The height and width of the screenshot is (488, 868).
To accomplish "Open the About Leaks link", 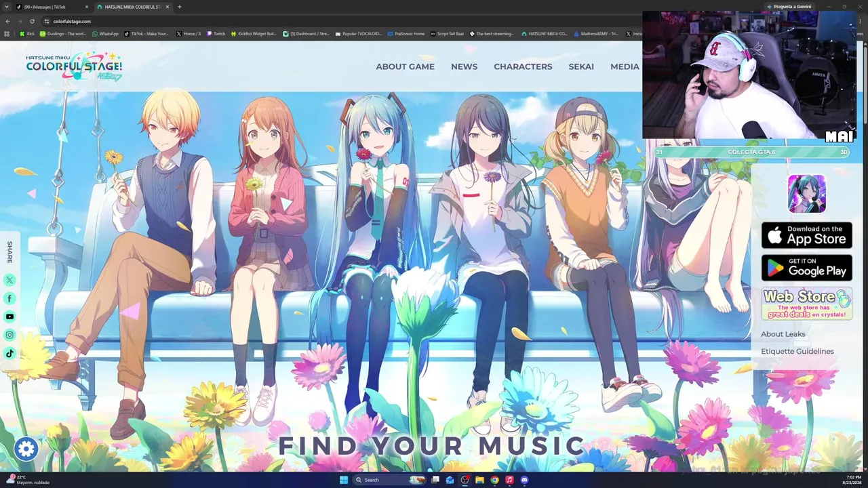I will pos(783,334).
